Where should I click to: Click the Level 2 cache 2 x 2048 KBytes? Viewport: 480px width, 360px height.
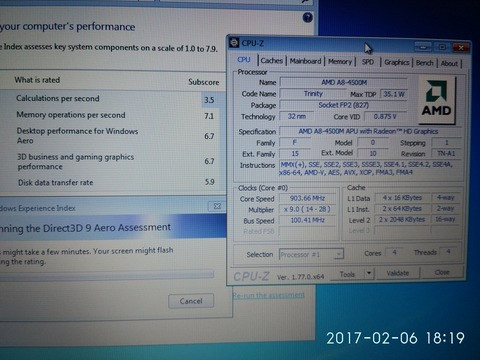click(402, 219)
